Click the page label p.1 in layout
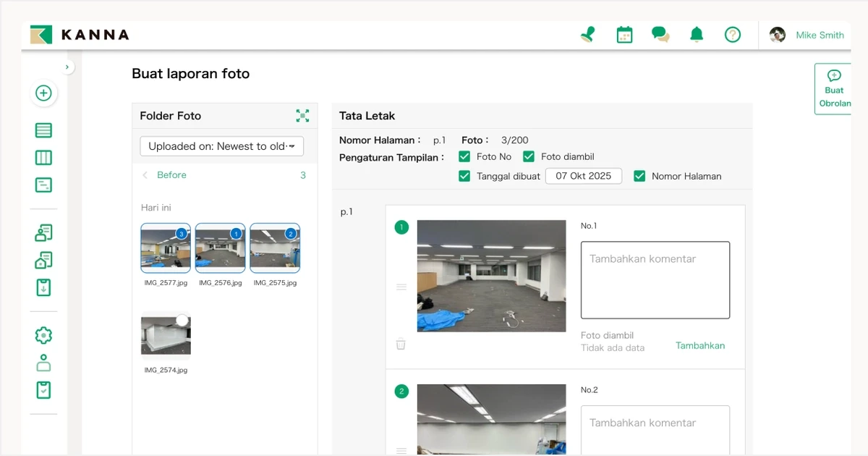 coord(346,212)
